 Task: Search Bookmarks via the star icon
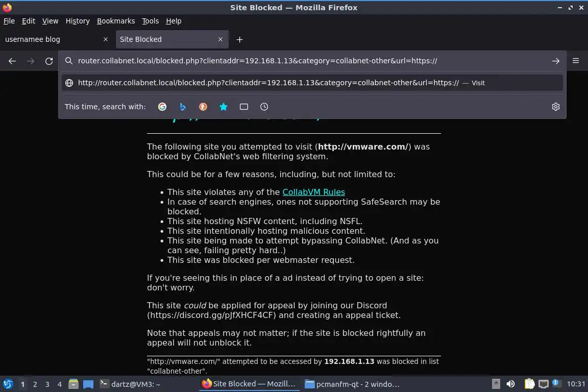point(224,107)
